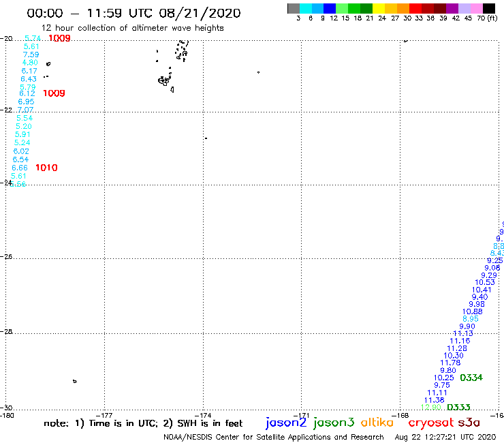This screenshot has height=443, width=504.
Task: Click wave height value 6.54
Action: (x=20, y=159)
